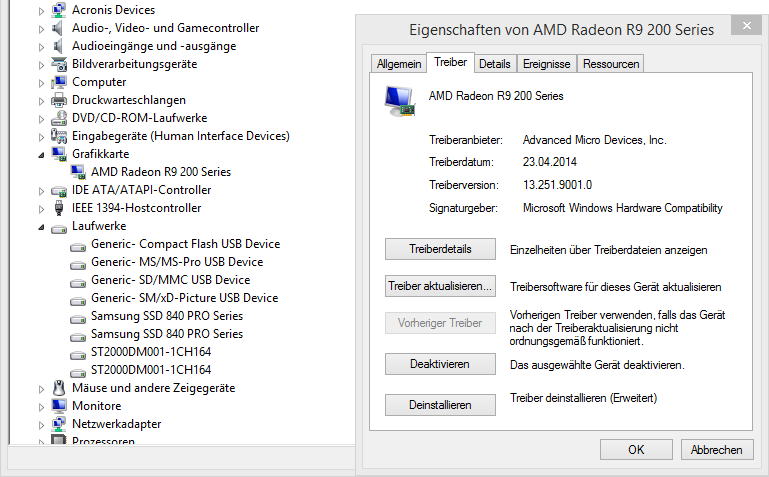Viewport: 769px width, 477px height.
Task: Click the MS/MS-Pro USB Device drive icon
Action: (78, 265)
